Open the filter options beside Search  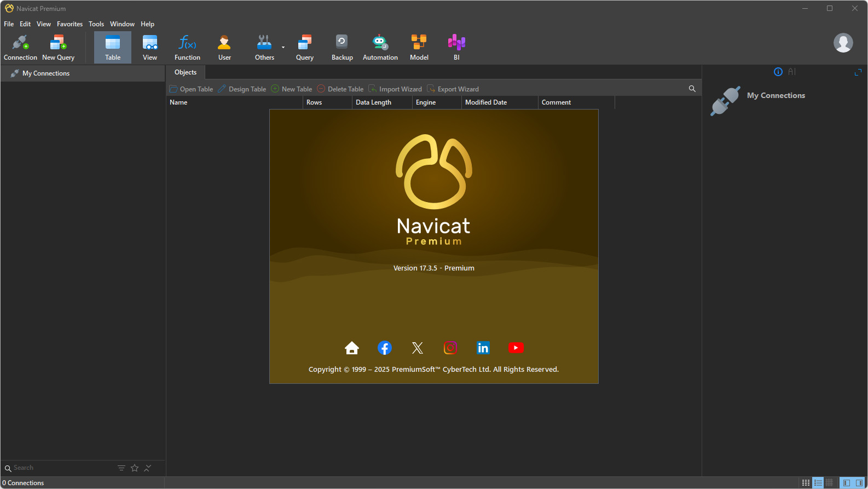tap(121, 468)
